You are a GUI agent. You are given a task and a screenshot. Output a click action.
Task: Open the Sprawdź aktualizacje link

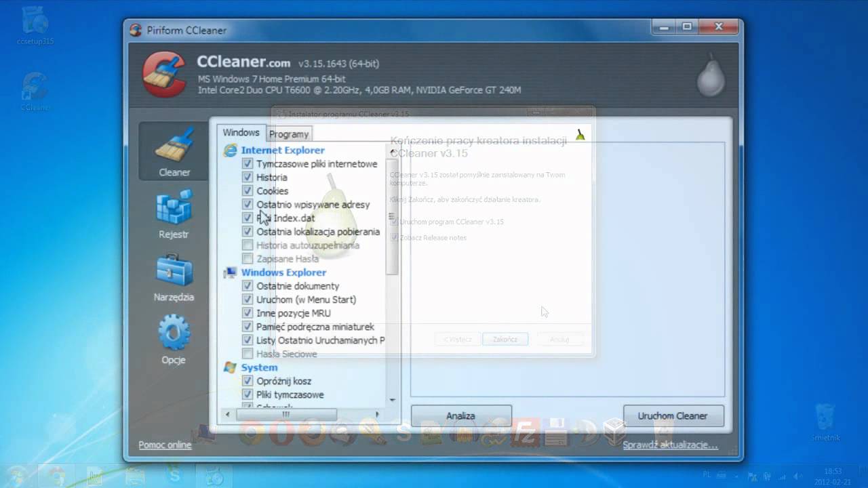(x=670, y=445)
